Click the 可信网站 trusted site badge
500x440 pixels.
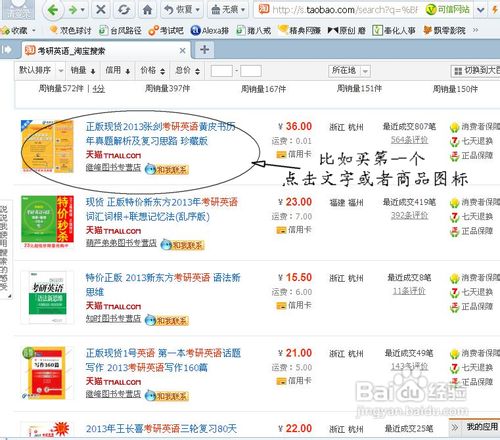pyautogui.click(x=448, y=10)
